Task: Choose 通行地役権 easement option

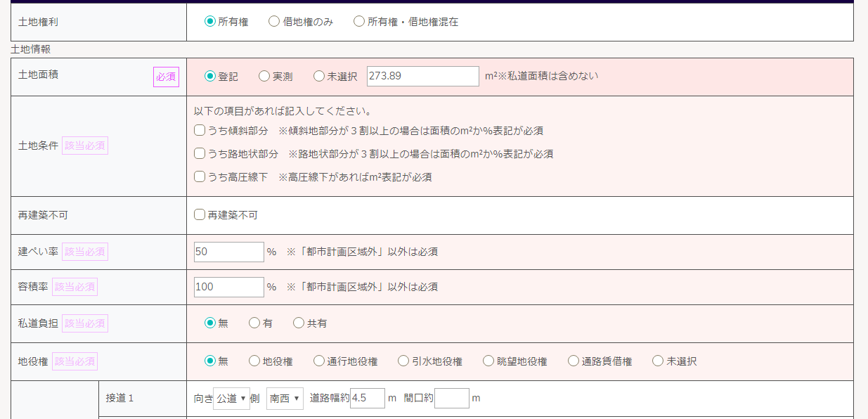Action: point(319,361)
